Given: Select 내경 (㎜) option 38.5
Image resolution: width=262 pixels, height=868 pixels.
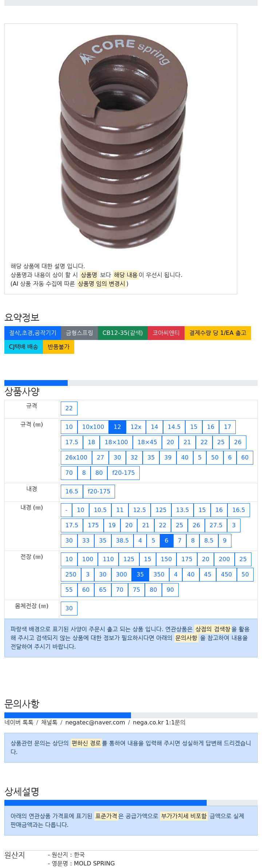Looking at the screenshot, I should [x=122, y=540].
